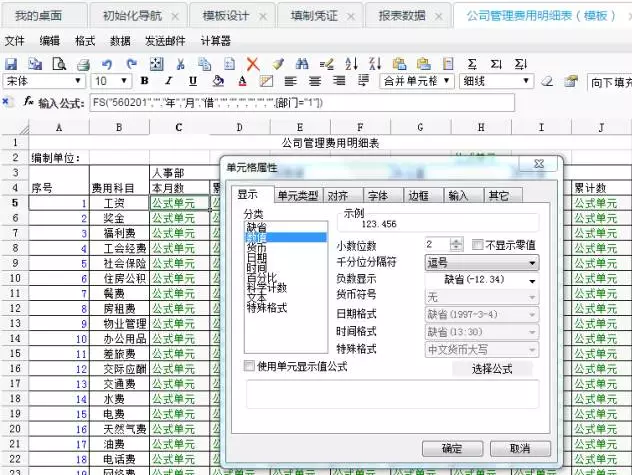Image resolution: width=632 pixels, height=476 pixels.
Task: Open the 发送邮件 menu
Action: point(165,41)
